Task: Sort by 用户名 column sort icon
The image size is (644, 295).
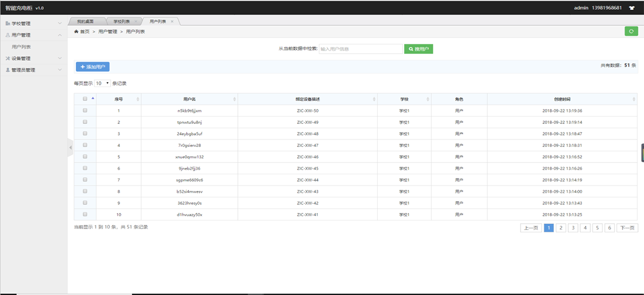Action: pos(235,99)
